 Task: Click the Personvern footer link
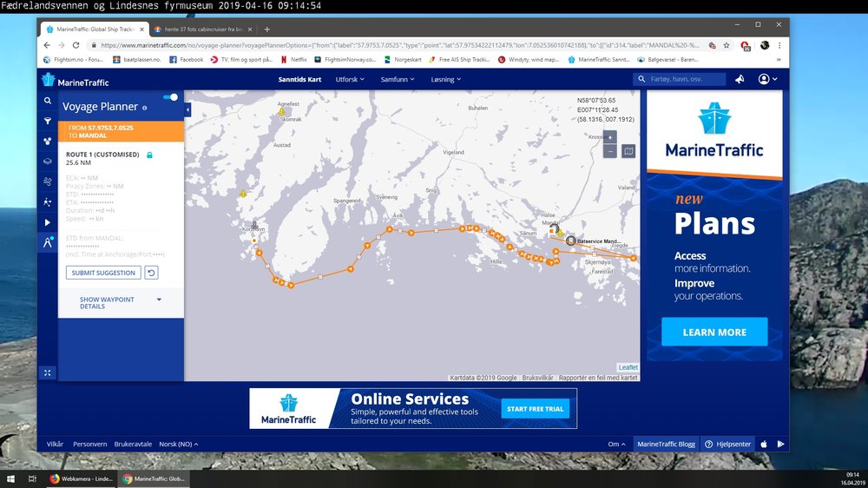click(89, 444)
